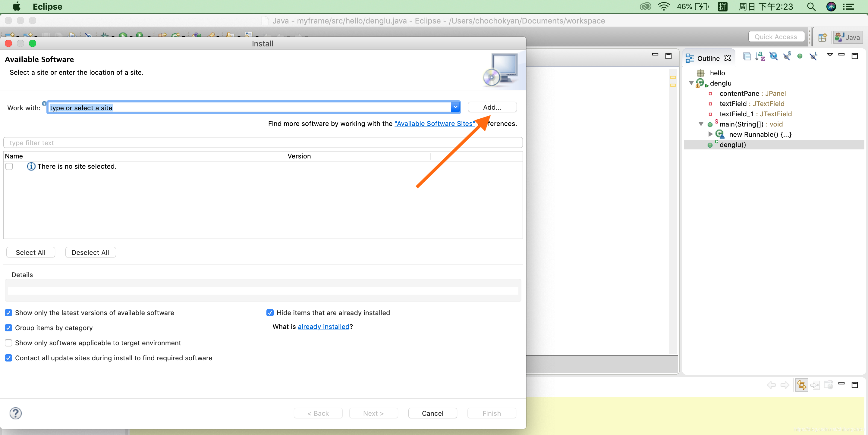
Task: Click the Work with site text field
Action: [249, 108]
